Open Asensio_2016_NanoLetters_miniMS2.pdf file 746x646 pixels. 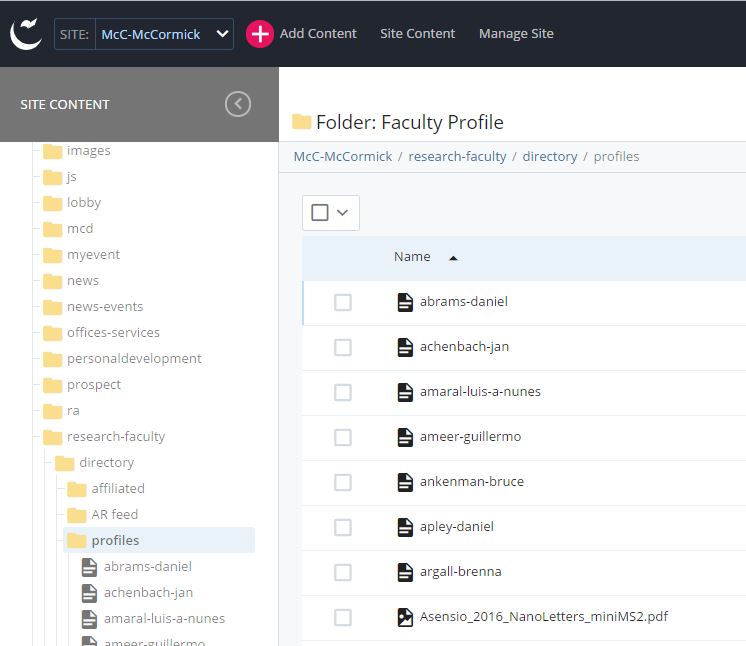pyautogui.click(x=543, y=617)
